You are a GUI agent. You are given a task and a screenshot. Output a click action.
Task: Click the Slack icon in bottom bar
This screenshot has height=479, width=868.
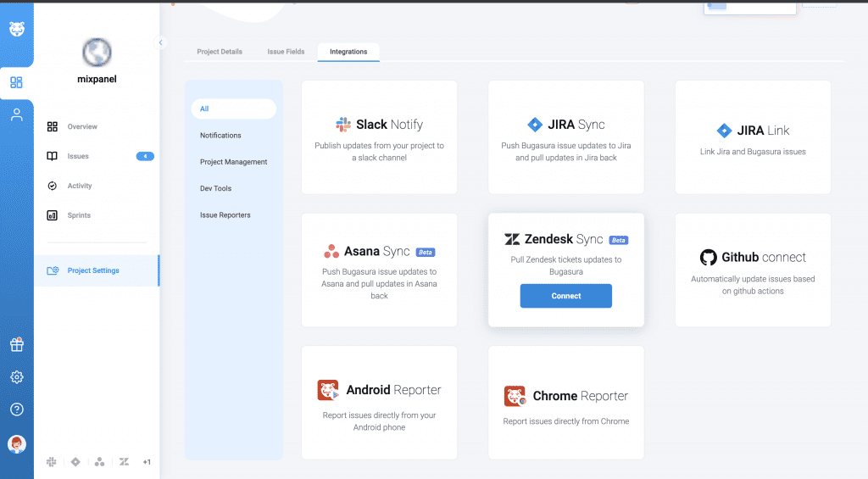pyautogui.click(x=52, y=462)
